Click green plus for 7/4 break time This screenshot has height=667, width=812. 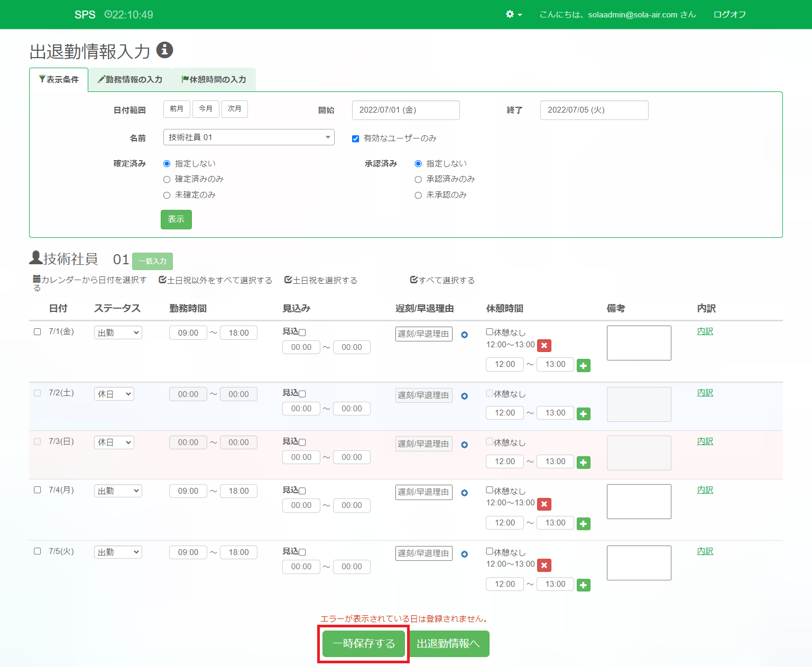click(x=583, y=524)
